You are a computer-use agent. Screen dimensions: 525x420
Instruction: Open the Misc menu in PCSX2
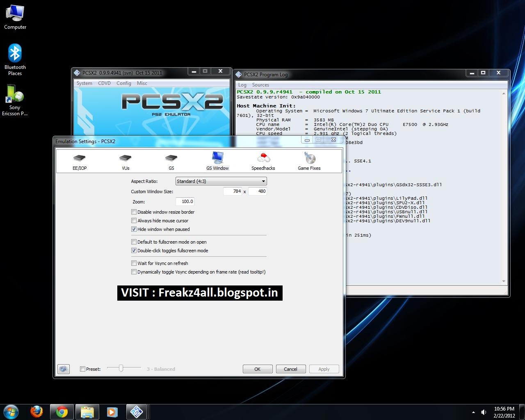[142, 83]
